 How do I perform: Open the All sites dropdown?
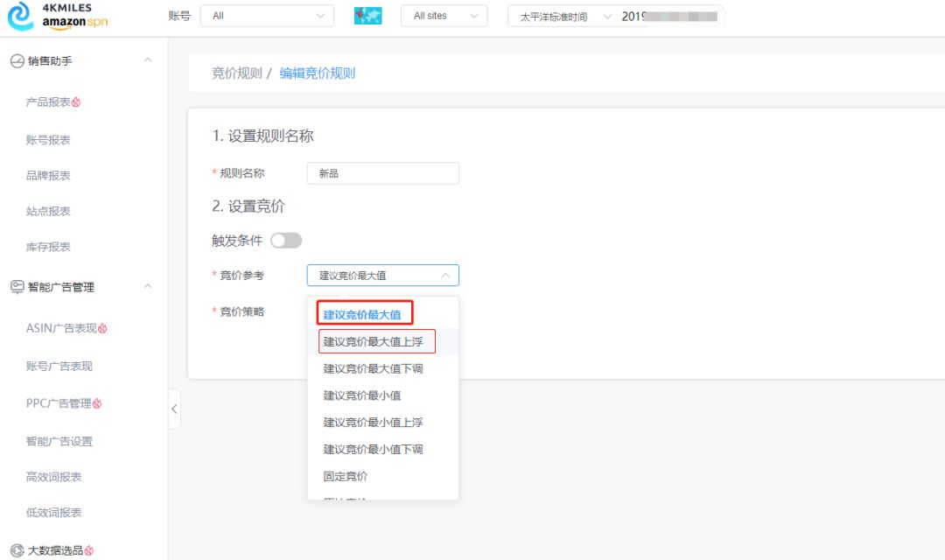click(x=444, y=16)
